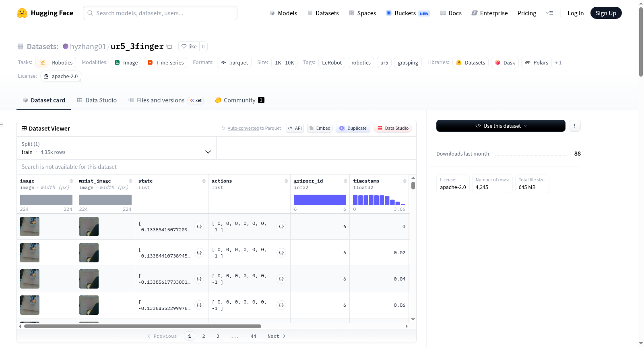
Task: Select the Polars library tag
Action: coord(537,62)
